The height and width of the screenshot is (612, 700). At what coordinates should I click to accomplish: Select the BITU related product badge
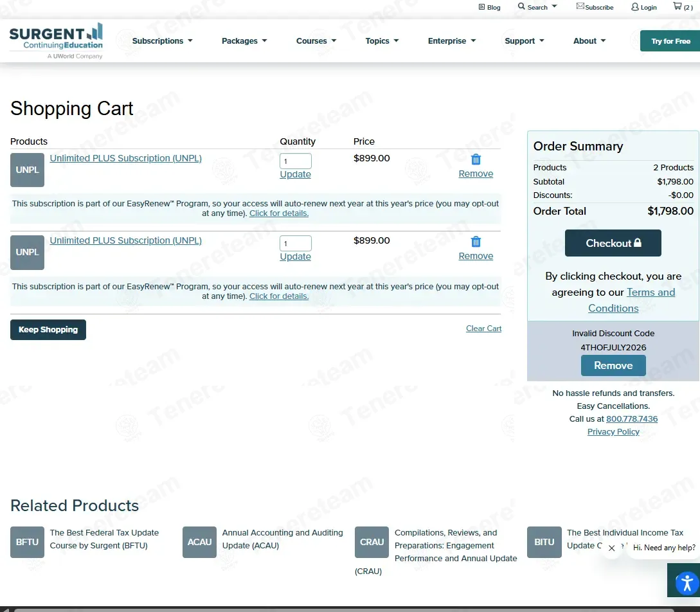[x=544, y=542]
